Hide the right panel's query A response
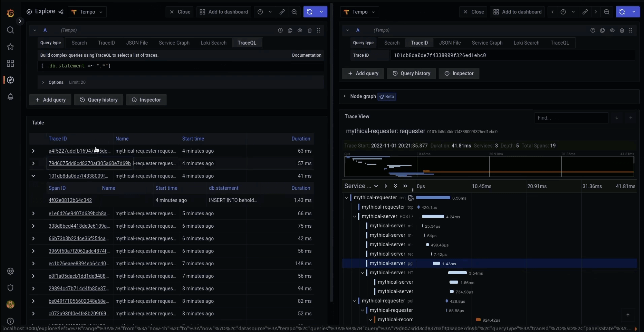644x332 pixels. (612, 30)
